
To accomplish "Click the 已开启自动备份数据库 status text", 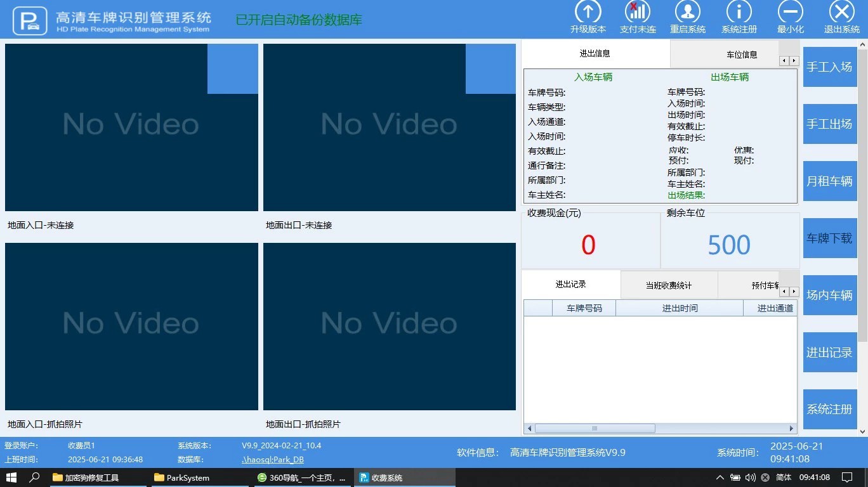I will click(299, 20).
